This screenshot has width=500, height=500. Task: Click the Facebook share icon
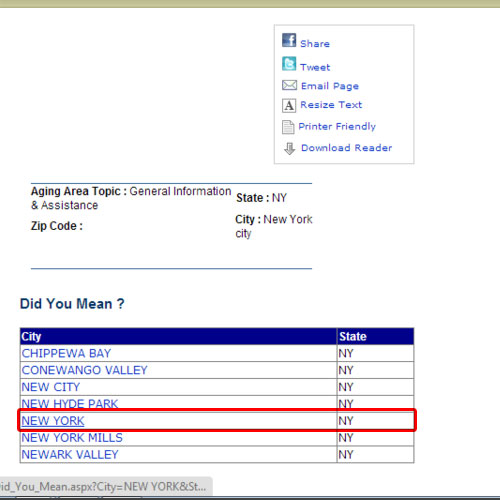(289, 40)
